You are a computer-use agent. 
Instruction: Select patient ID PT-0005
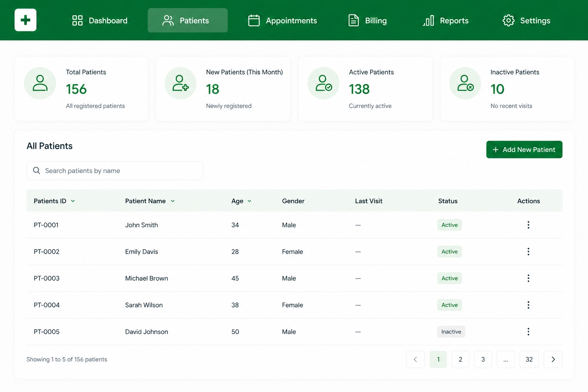pos(47,332)
